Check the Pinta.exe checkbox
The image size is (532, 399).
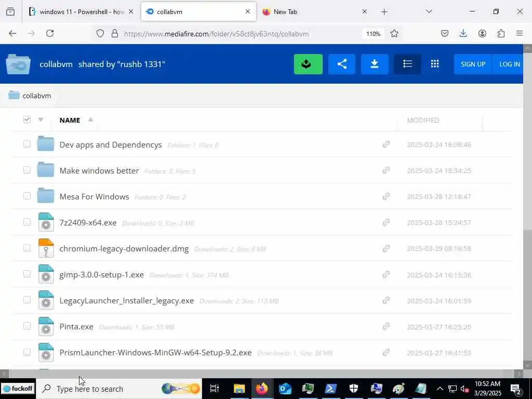pyautogui.click(x=27, y=326)
